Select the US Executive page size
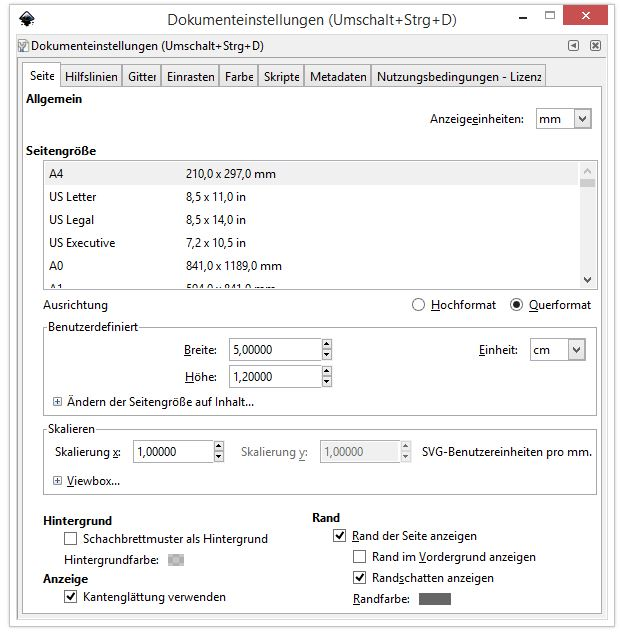 311,243
